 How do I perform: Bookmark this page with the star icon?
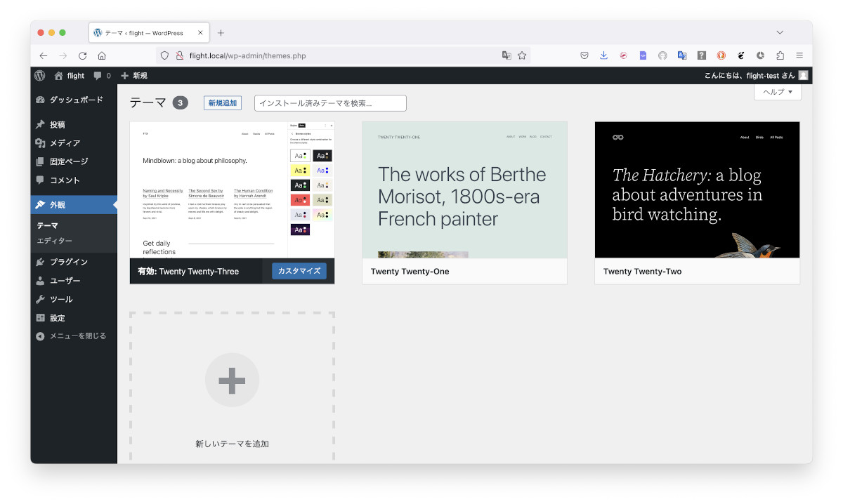[522, 55]
